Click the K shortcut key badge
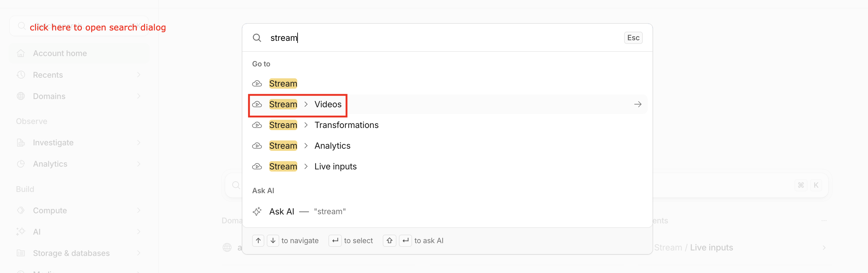 816,185
